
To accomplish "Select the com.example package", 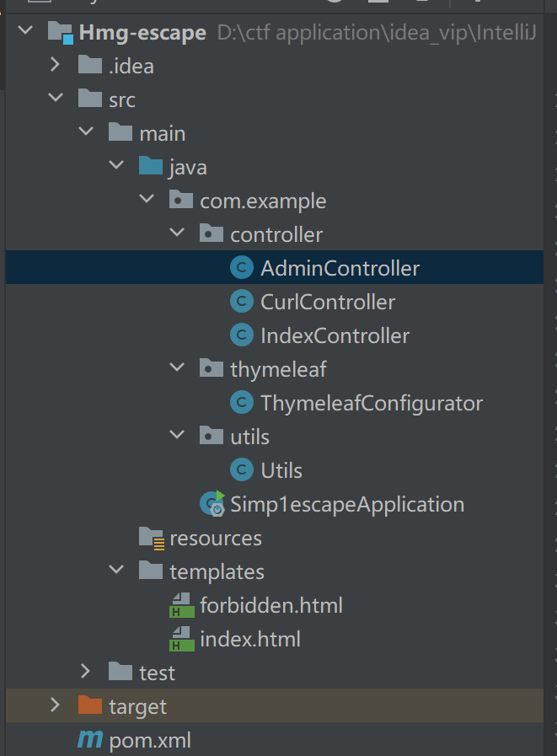I will tap(262, 201).
